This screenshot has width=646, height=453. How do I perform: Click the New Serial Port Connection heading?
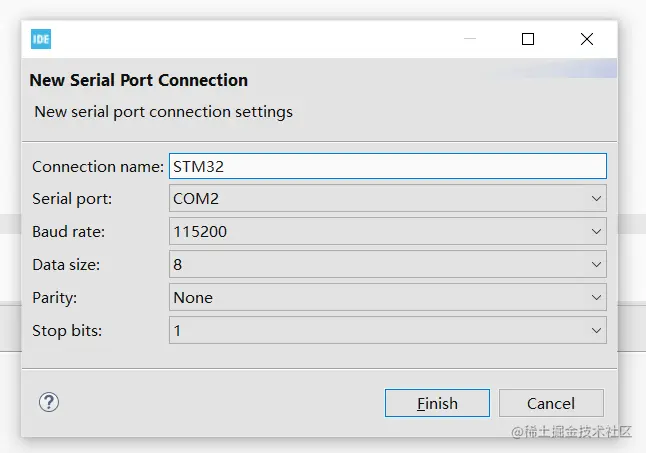click(139, 80)
